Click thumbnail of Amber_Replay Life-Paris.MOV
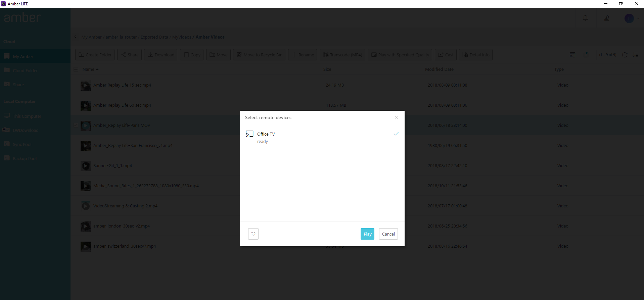Image resolution: width=644 pixels, height=300 pixels. (86, 126)
